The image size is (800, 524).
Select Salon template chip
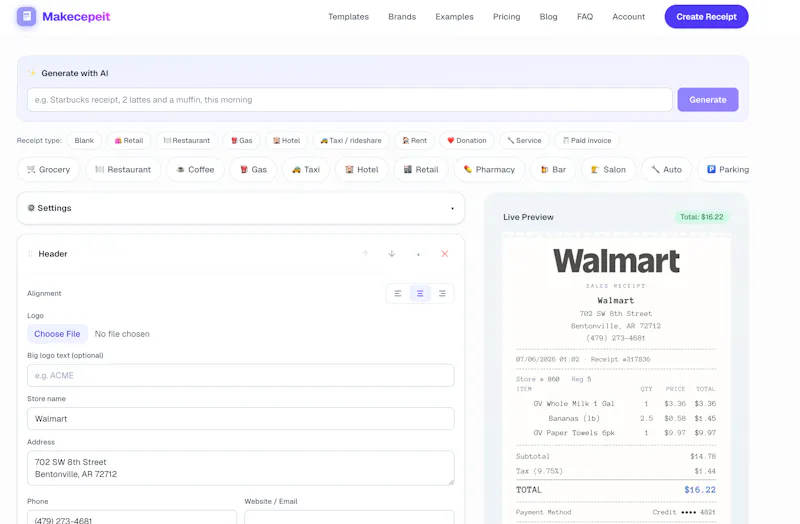point(608,169)
